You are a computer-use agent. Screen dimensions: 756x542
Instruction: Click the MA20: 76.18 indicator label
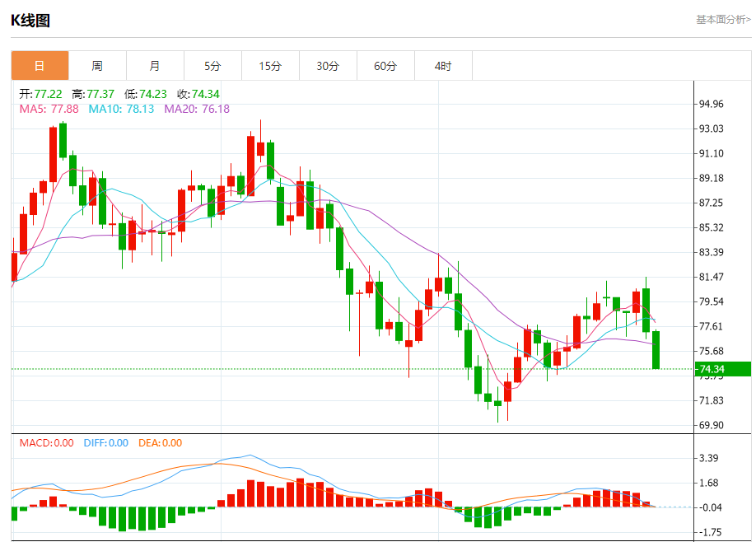pos(197,109)
